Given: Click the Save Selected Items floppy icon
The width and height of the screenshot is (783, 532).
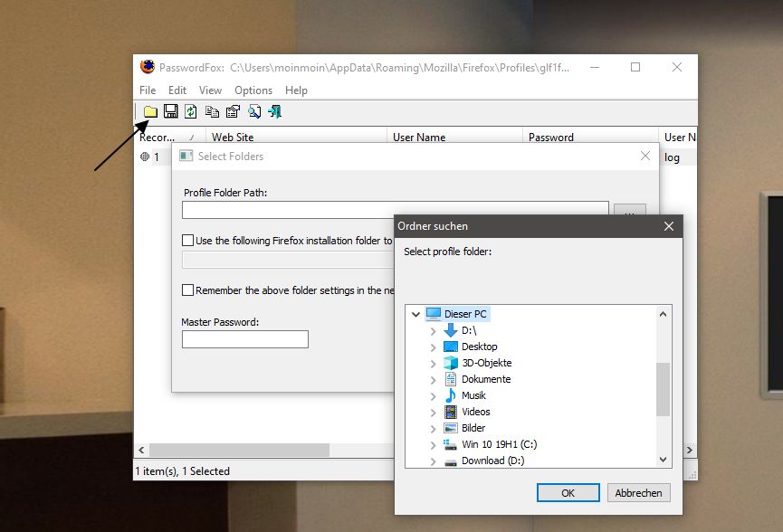Looking at the screenshot, I should (171, 111).
